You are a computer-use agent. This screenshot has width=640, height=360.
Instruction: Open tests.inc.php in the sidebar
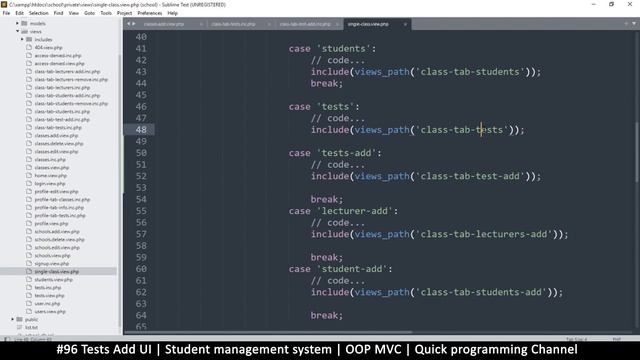coord(48,287)
